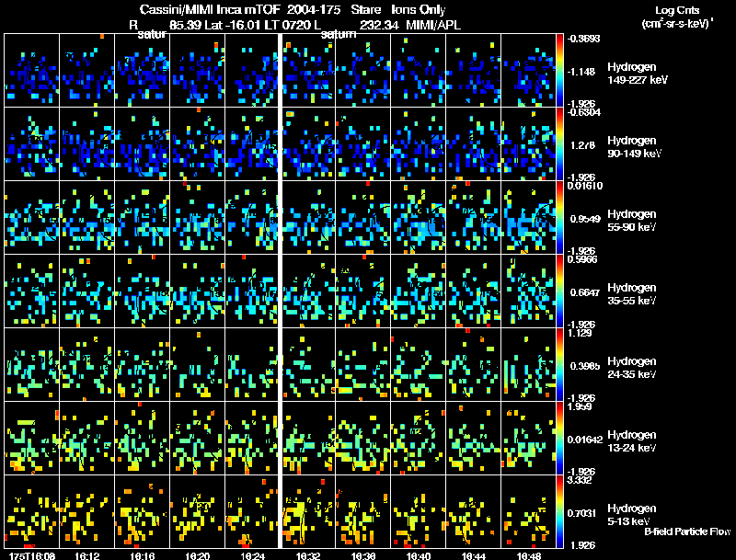The image size is (736, 560).
Task: Select the 24-35 keV panel at 16:48
Action: pyautogui.click(x=528, y=365)
